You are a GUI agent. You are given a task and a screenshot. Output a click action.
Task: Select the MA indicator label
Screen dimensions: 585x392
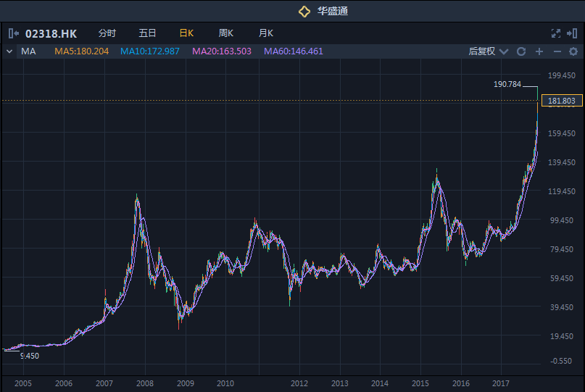pyautogui.click(x=28, y=51)
